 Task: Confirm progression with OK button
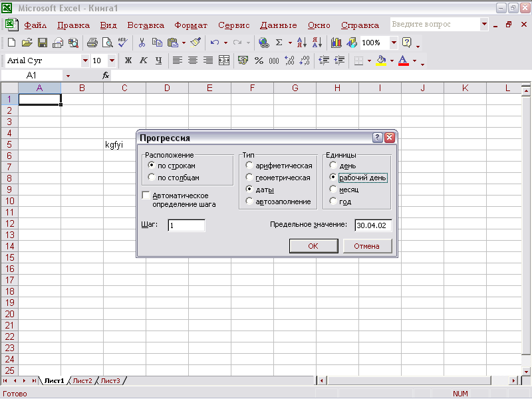313,246
